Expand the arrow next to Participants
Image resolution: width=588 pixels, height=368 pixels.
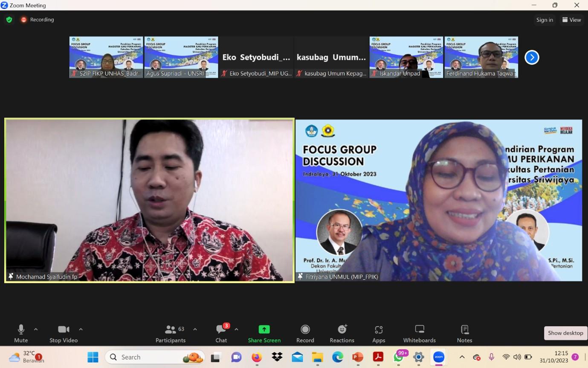pyautogui.click(x=195, y=329)
